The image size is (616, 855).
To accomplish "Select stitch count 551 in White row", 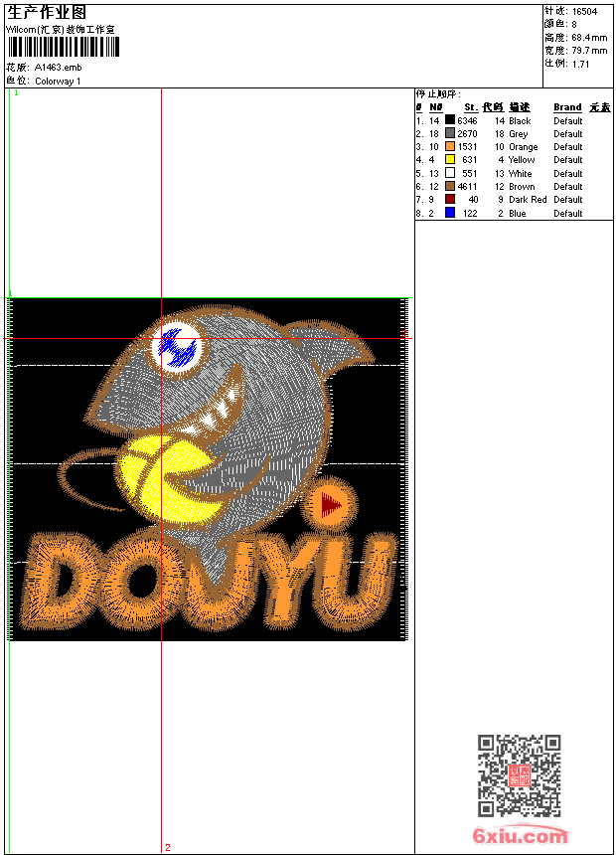I will pyautogui.click(x=469, y=174).
